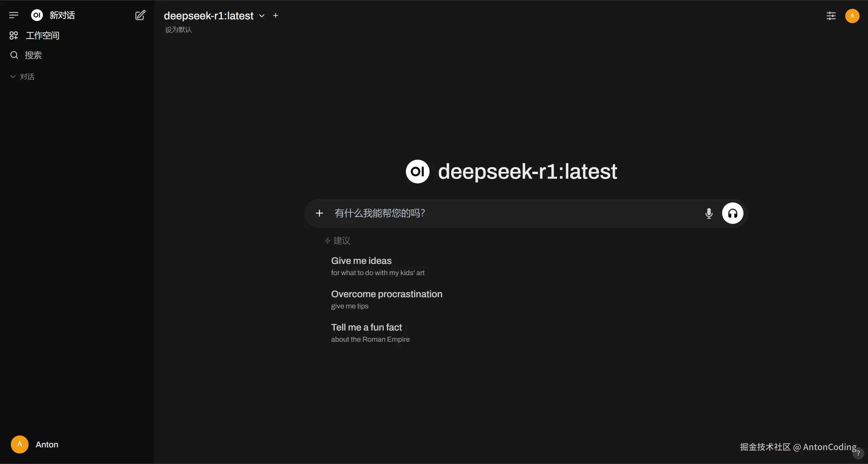Open the chat controls sliders icon
This screenshot has height=464, width=868.
tap(831, 16)
